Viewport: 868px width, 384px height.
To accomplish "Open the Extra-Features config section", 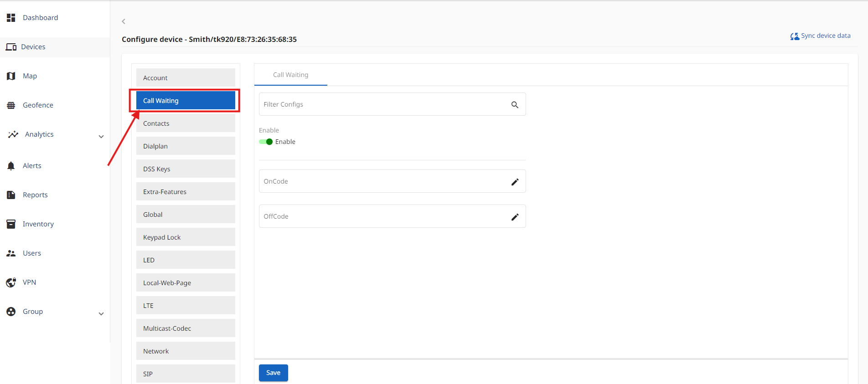I will (x=186, y=191).
